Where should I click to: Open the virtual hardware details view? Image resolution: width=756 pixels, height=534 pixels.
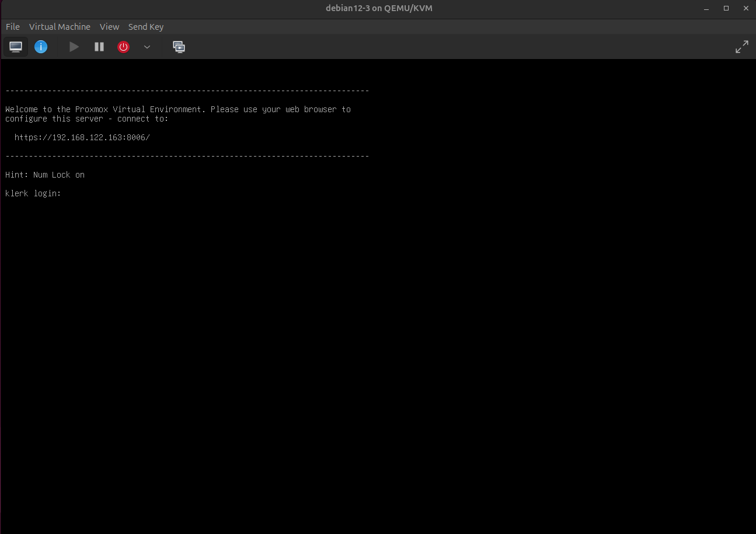pyautogui.click(x=41, y=47)
